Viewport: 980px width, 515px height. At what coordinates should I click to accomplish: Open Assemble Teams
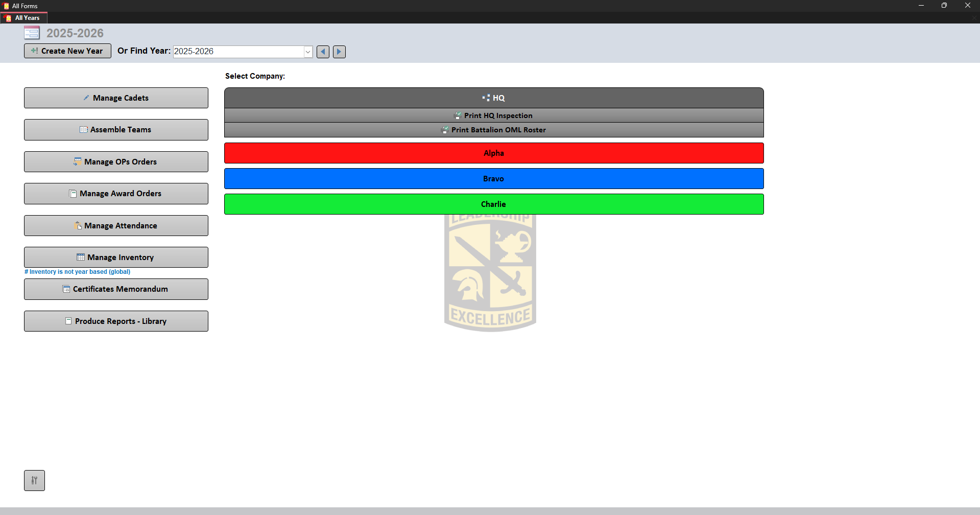[116, 130]
